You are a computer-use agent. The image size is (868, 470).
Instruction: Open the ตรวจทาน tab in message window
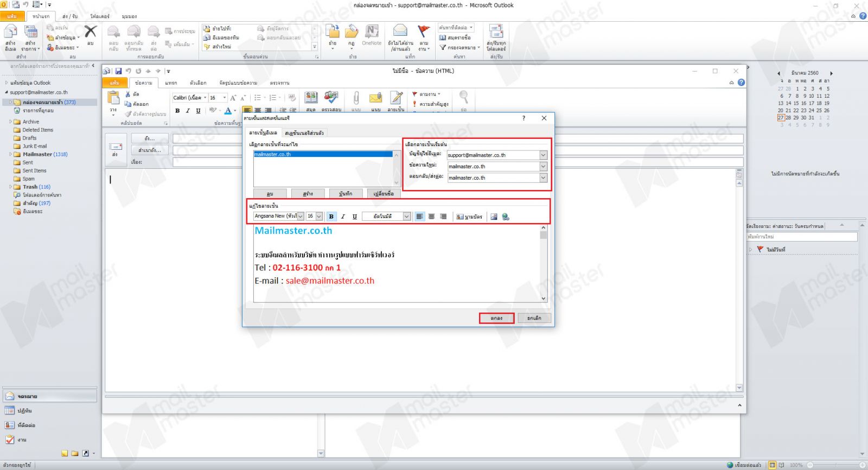(279, 83)
